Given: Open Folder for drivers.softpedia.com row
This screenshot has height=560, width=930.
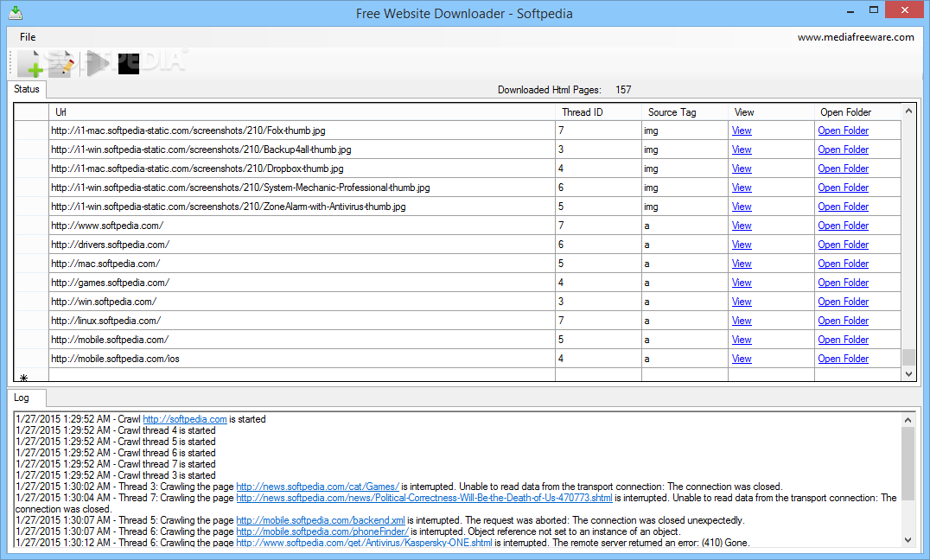Looking at the screenshot, I should click(x=843, y=245).
